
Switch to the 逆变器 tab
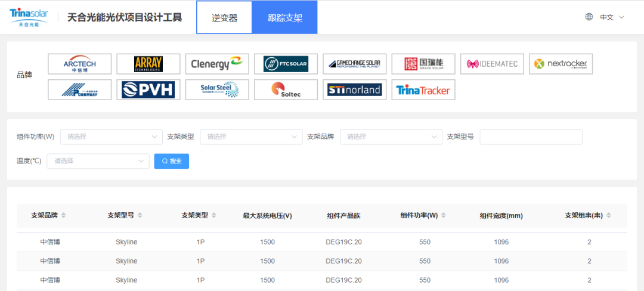224,18
